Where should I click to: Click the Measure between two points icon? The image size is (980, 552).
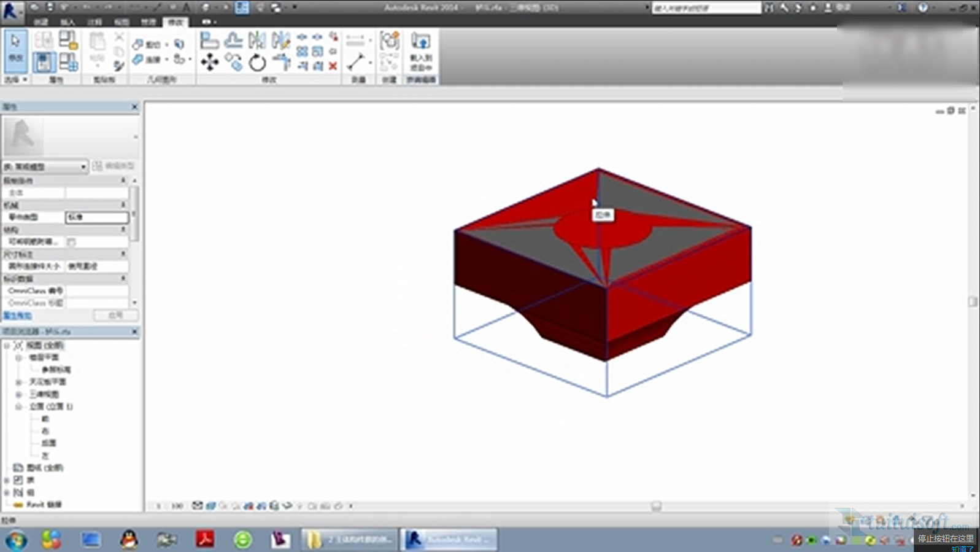click(356, 61)
